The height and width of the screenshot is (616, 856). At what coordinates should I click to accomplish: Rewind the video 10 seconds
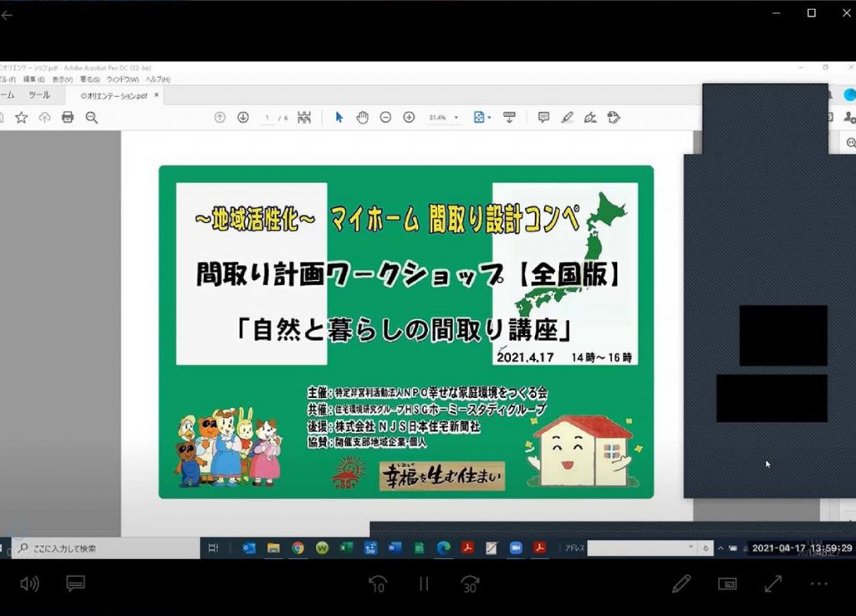pyautogui.click(x=378, y=584)
